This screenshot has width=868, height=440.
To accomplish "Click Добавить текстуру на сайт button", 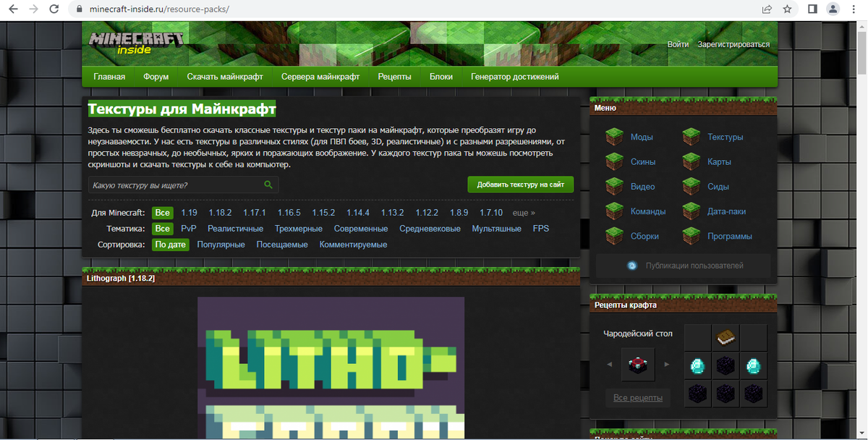I will click(521, 185).
